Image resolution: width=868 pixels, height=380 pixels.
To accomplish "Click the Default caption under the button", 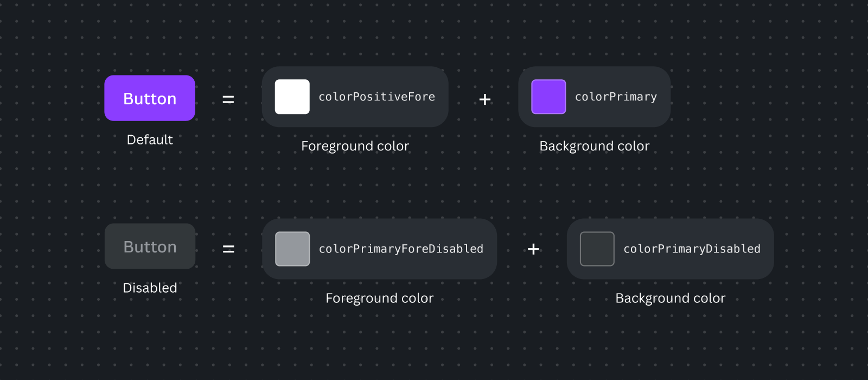I will [150, 140].
